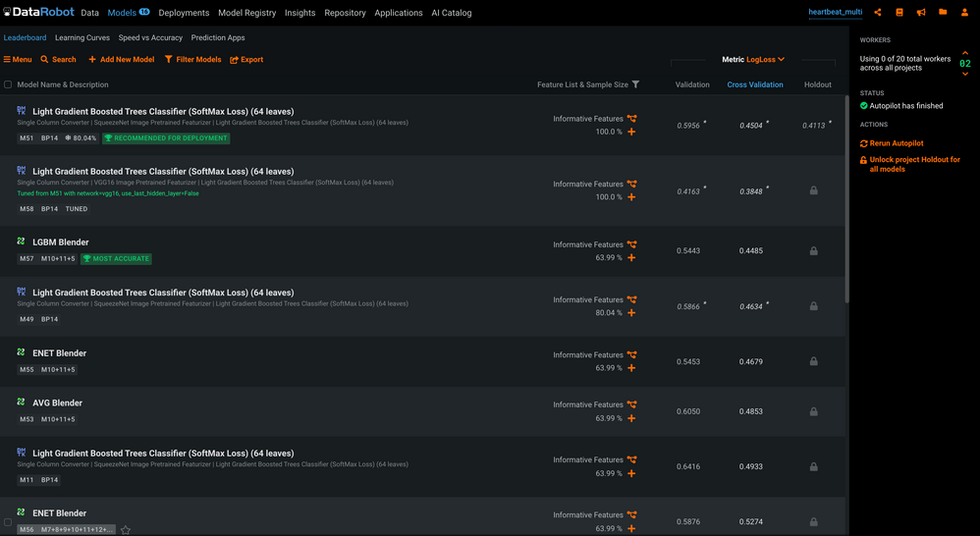This screenshot has height=536, width=980.
Task: Open the Applications tab
Action: (398, 13)
